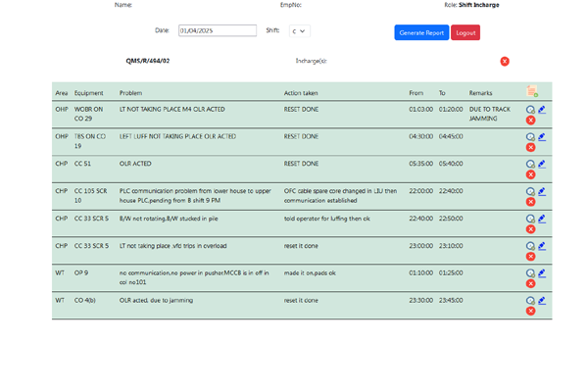The height and width of the screenshot is (392, 588).
Task: Click the 'OLR ACTED' problem in CC 51 row
Action: tap(135, 164)
